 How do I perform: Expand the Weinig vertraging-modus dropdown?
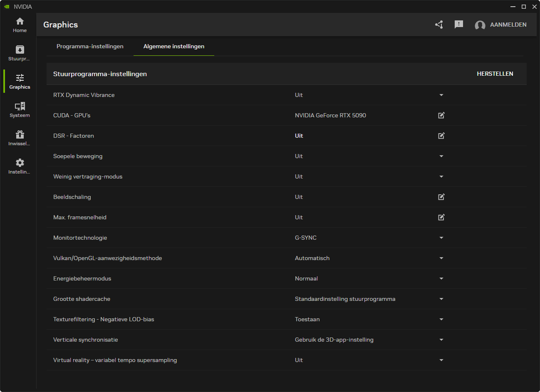[x=441, y=176]
